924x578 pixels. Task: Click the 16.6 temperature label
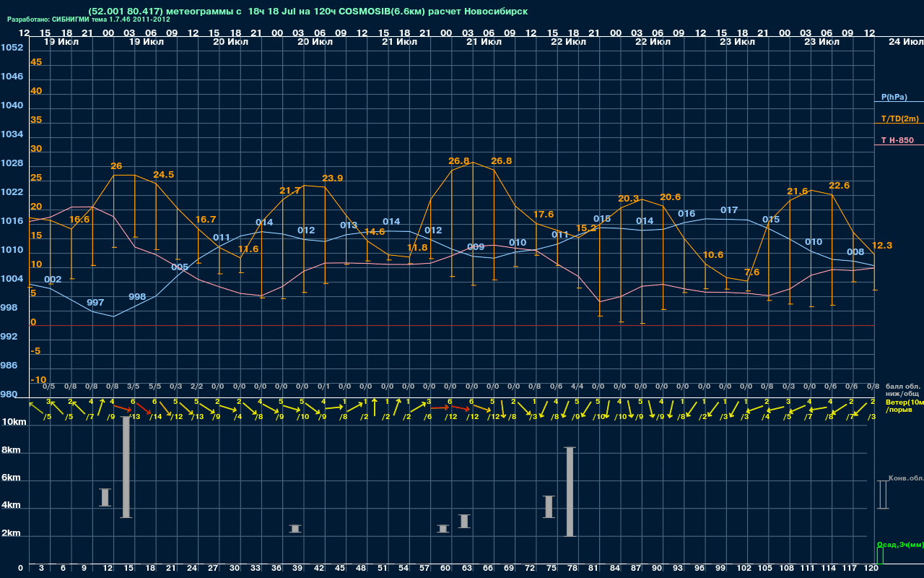(79, 220)
